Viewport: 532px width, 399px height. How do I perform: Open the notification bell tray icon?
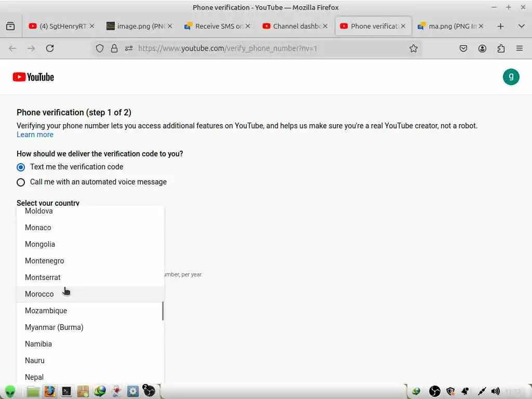point(465,392)
